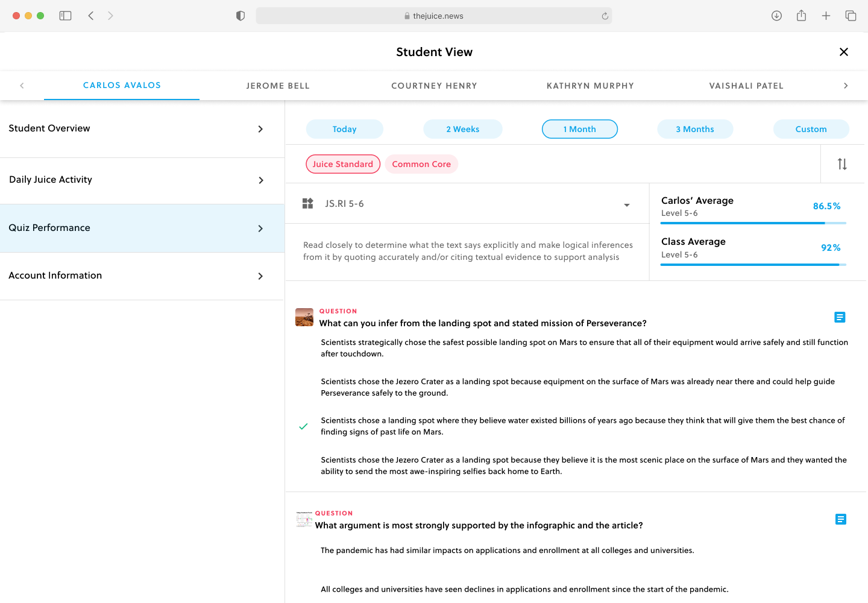Show the tab overview icon
Viewport: 868px width, 603px height.
(851, 16)
